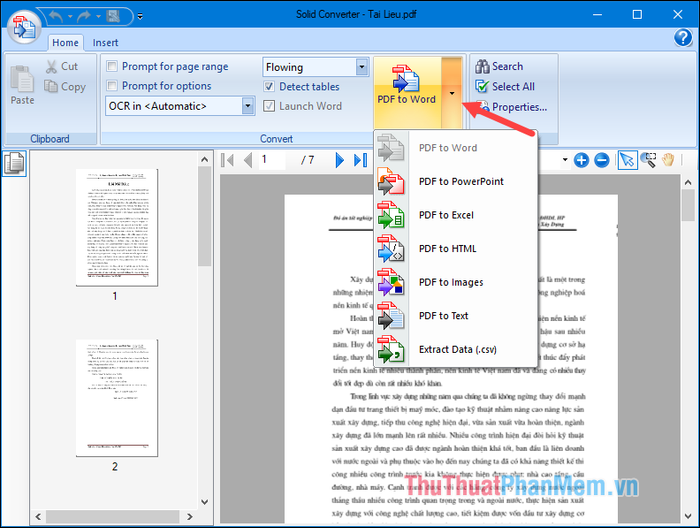Viewport: 700px width, 528px height.
Task: Choose Extract Data (.csv) menu entry
Action: 455,349
